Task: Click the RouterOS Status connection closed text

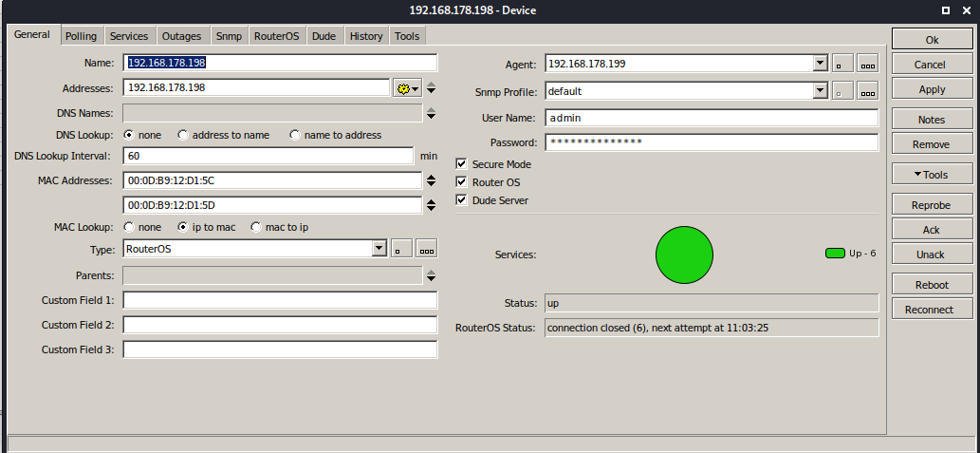Action: click(x=657, y=328)
